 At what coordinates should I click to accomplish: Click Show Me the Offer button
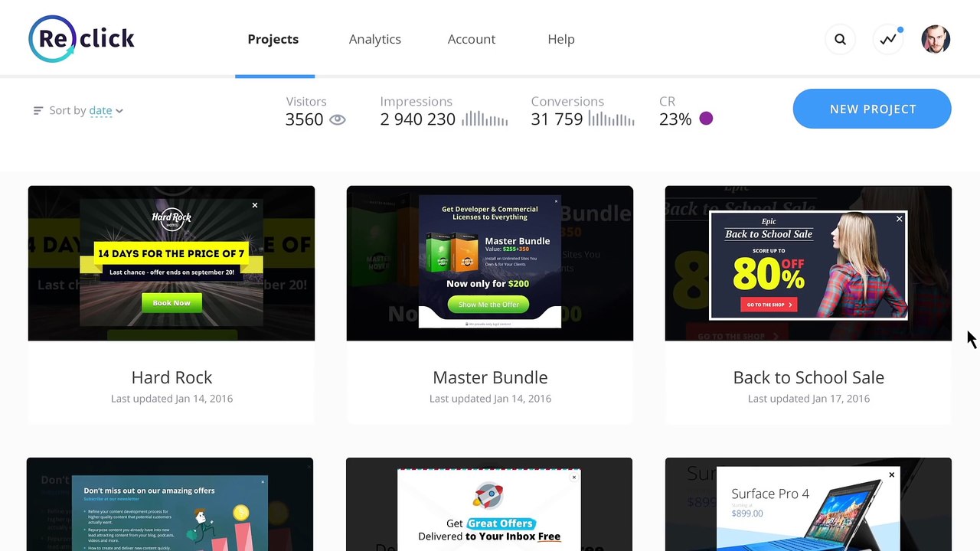(x=488, y=305)
